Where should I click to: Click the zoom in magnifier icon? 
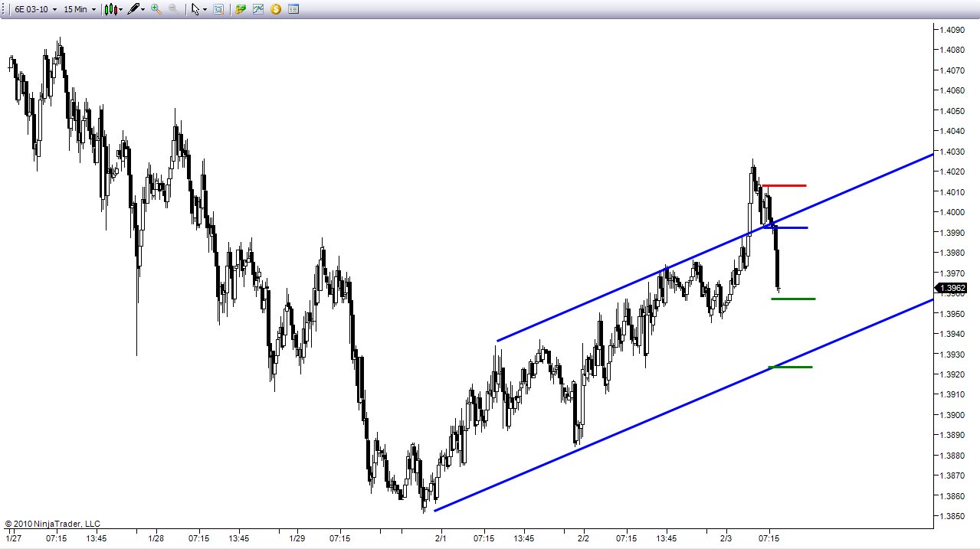[x=156, y=9]
